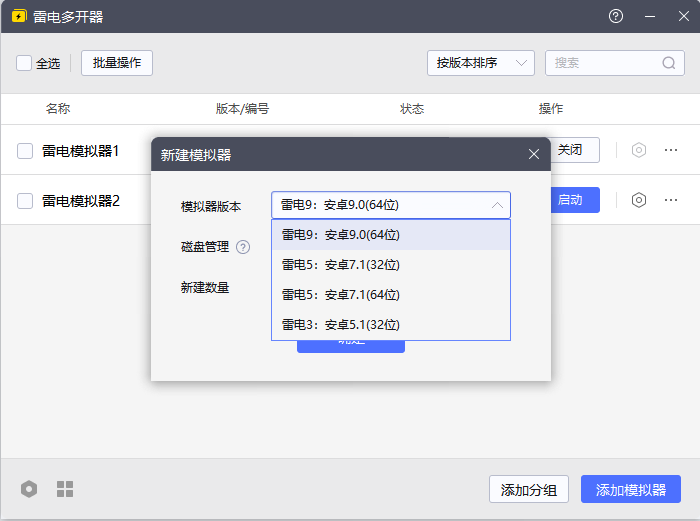Open more options ellipsis for 雷电模拟器1
The height and width of the screenshot is (521, 700).
(x=671, y=150)
